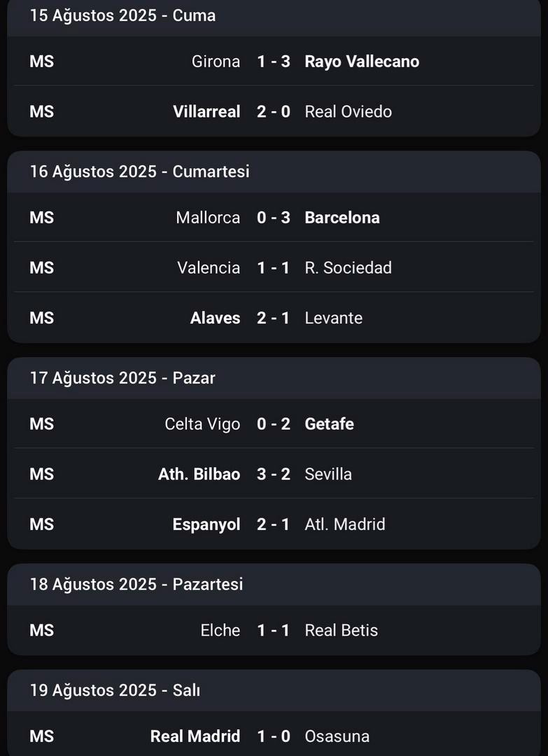
Task: Select the Ath. Bilbao 3 - 2 Sevilla match
Action: tap(274, 474)
